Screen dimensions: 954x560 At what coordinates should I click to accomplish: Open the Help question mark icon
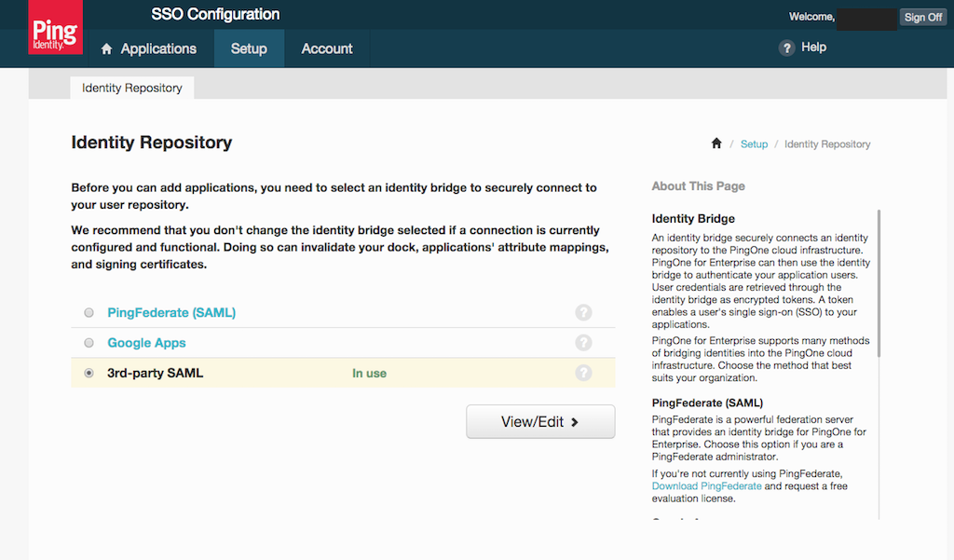point(787,48)
